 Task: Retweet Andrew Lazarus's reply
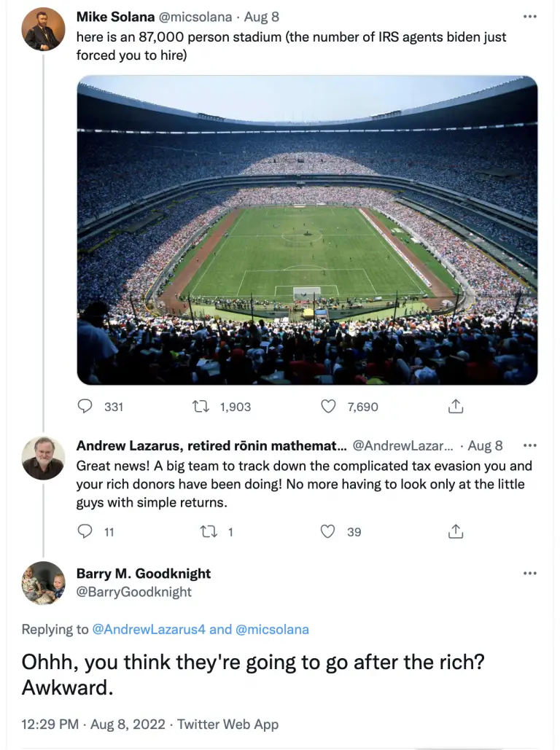click(209, 532)
